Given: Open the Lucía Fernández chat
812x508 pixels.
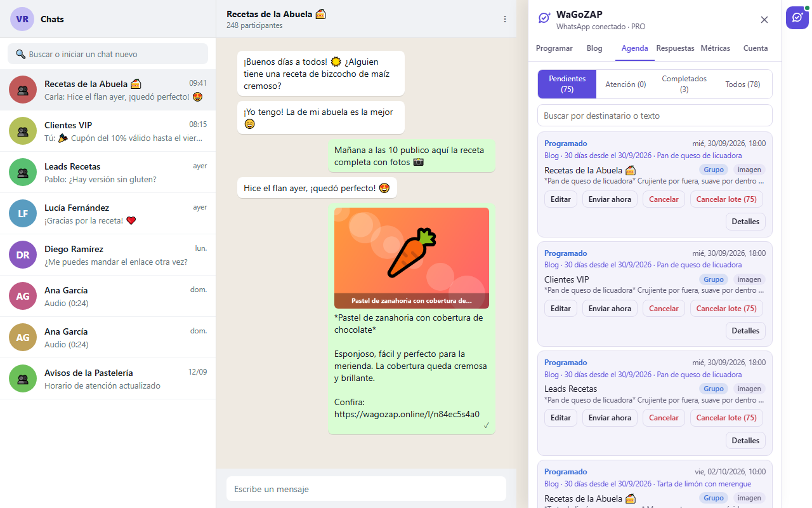Looking at the screenshot, I should (108, 213).
